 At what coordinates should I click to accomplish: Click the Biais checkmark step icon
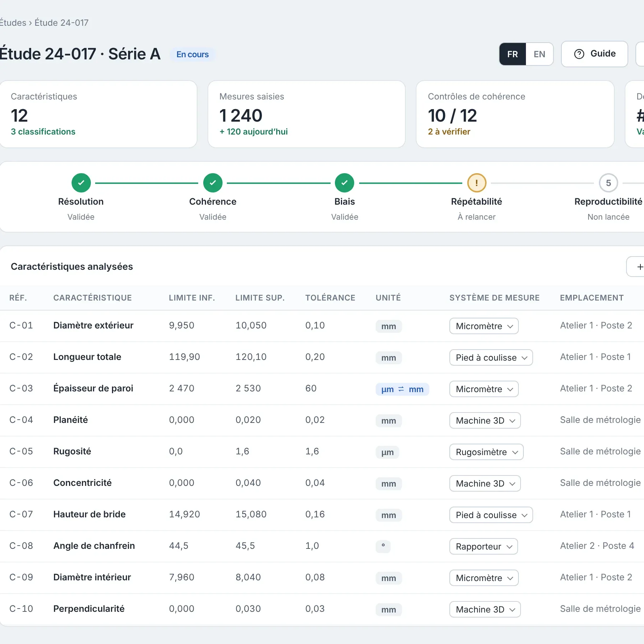coord(345,183)
